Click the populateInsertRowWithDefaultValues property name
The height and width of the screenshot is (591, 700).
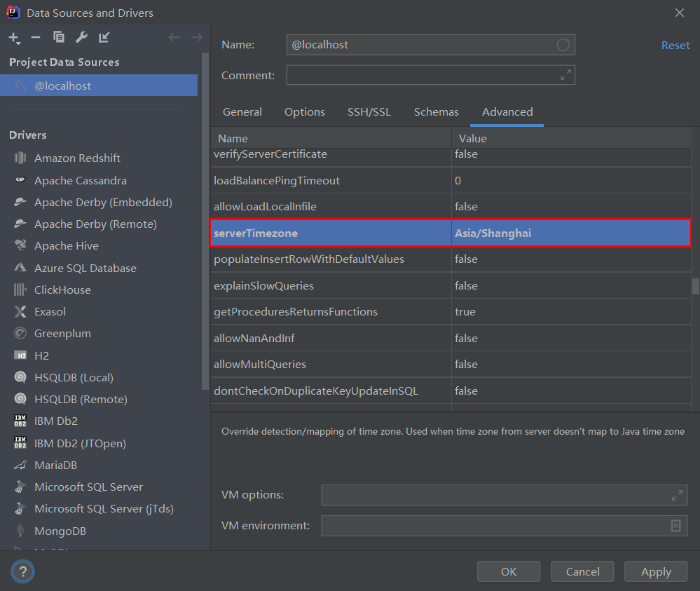[308, 259]
